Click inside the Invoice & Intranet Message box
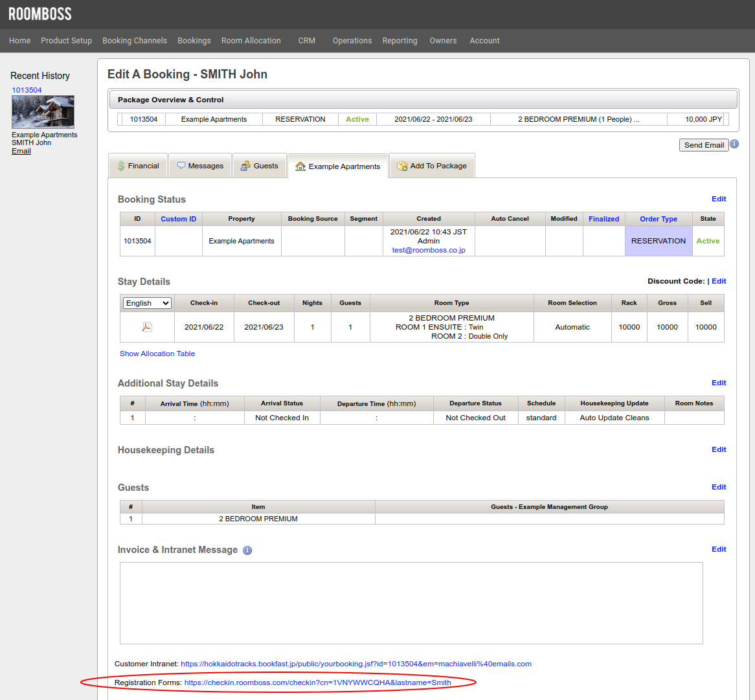The width and height of the screenshot is (755, 700). [411, 603]
